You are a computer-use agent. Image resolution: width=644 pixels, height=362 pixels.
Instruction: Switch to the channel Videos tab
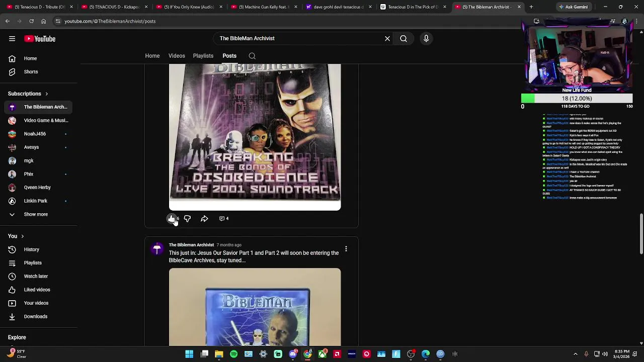(x=177, y=56)
